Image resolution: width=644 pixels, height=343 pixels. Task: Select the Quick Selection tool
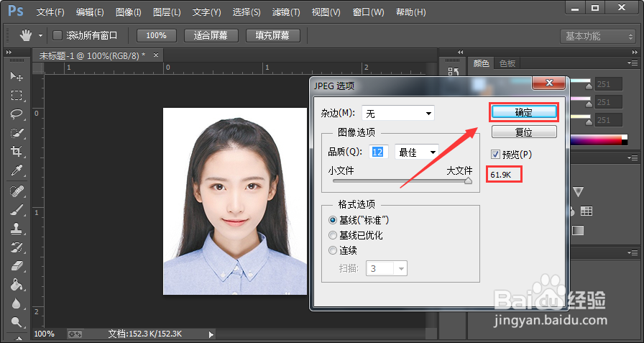[x=17, y=133]
